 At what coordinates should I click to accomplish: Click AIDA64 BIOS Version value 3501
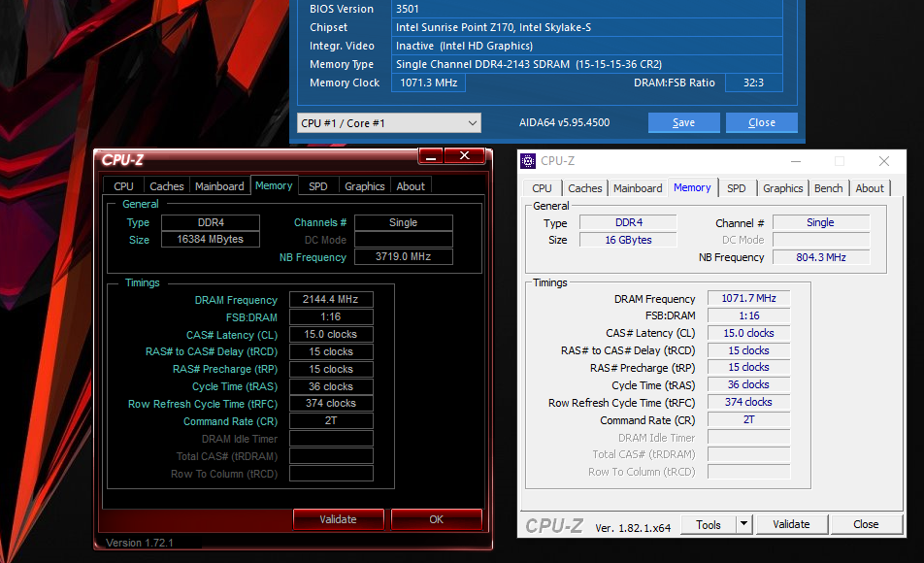pos(587,9)
